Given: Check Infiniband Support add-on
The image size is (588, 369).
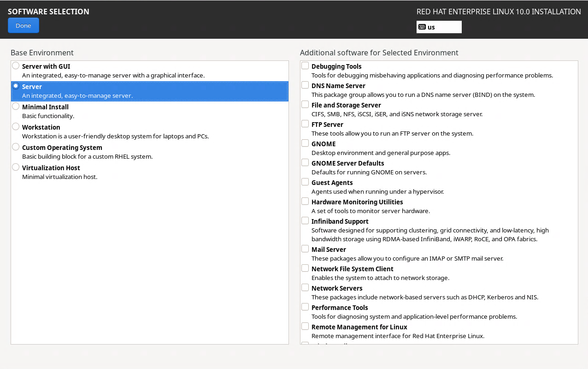Looking at the screenshot, I should 305,221.
